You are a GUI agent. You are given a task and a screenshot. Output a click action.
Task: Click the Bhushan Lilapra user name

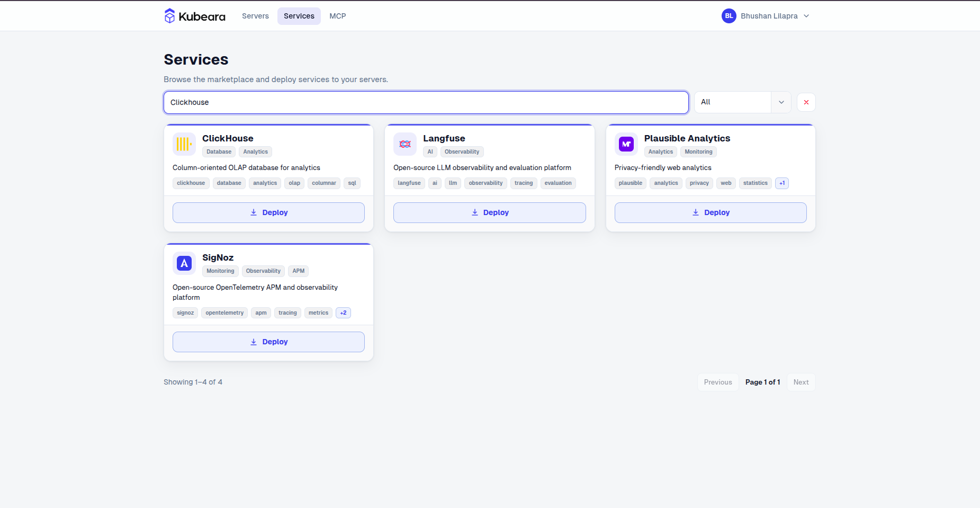pyautogui.click(x=769, y=16)
